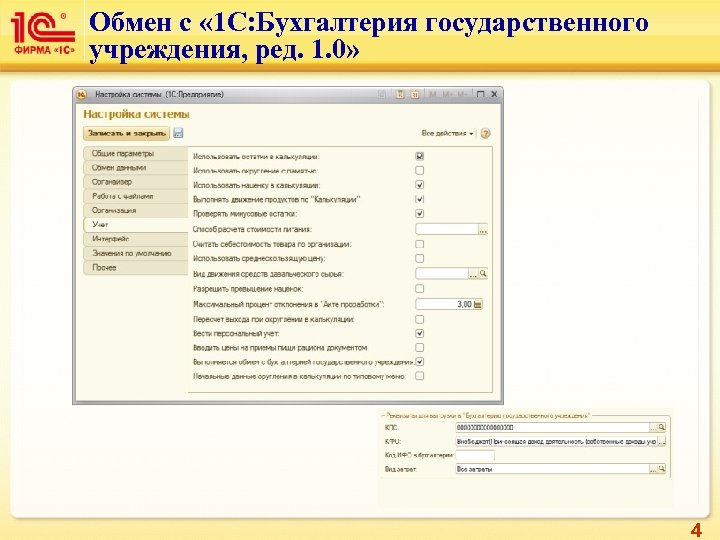720x540 pixels.
Task: Open selection button for Способ расчета стоимости питания
Action: [483, 229]
